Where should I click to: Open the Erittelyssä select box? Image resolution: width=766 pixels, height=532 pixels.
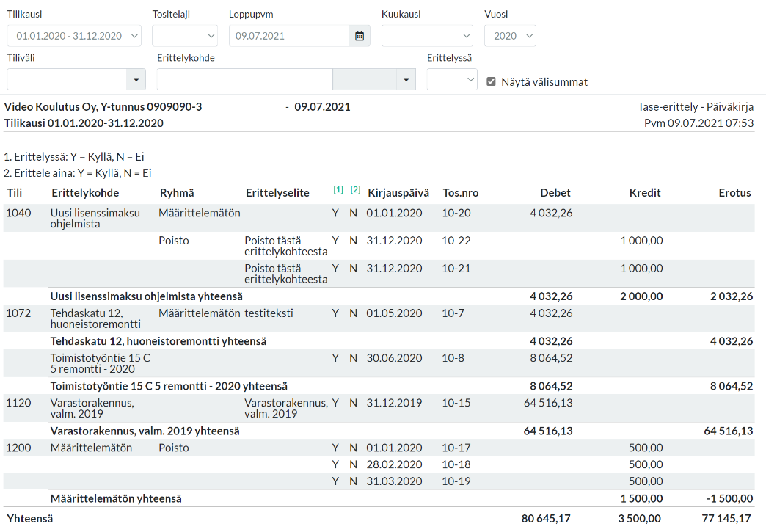[452, 79]
